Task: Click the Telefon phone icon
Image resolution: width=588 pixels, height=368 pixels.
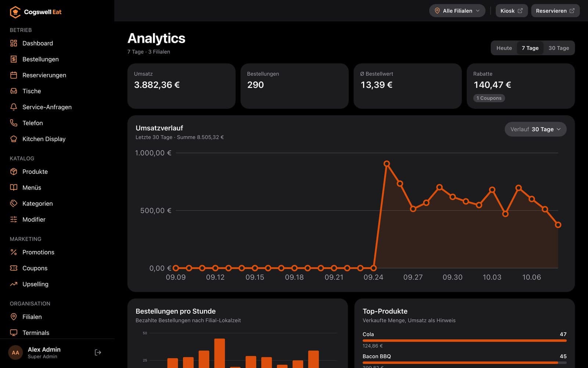Action: pos(14,123)
